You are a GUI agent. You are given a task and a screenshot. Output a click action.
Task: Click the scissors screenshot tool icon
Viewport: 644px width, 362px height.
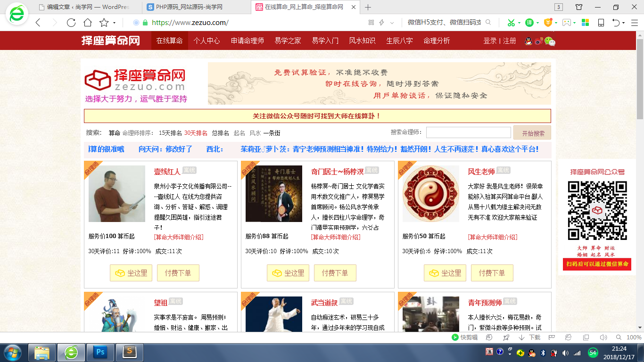(511, 23)
